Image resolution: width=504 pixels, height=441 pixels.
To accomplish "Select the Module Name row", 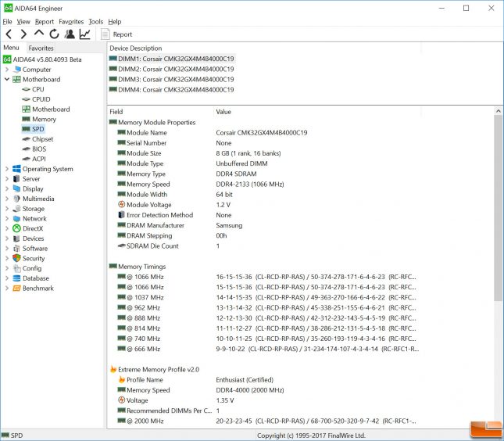I will (x=263, y=132).
